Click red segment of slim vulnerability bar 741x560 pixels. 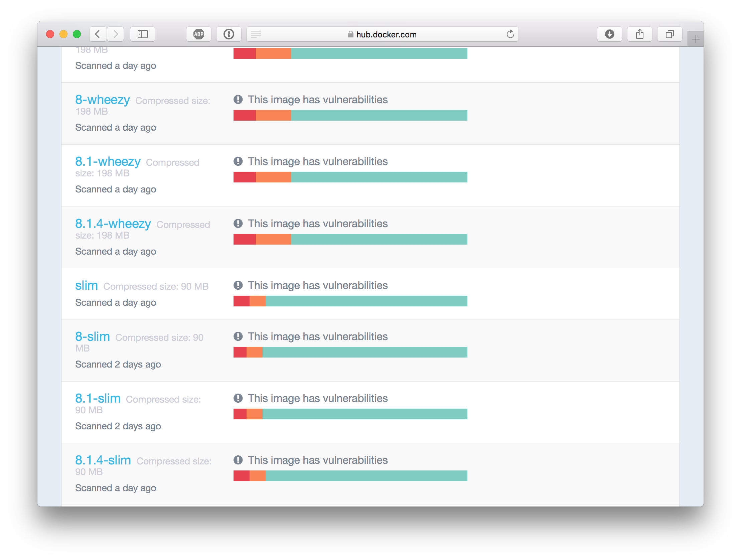[242, 301]
